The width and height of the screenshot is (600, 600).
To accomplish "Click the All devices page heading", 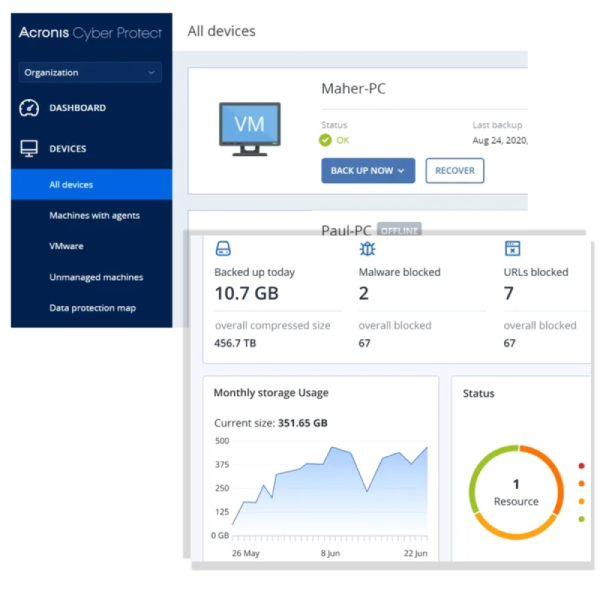I will tap(222, 31).
